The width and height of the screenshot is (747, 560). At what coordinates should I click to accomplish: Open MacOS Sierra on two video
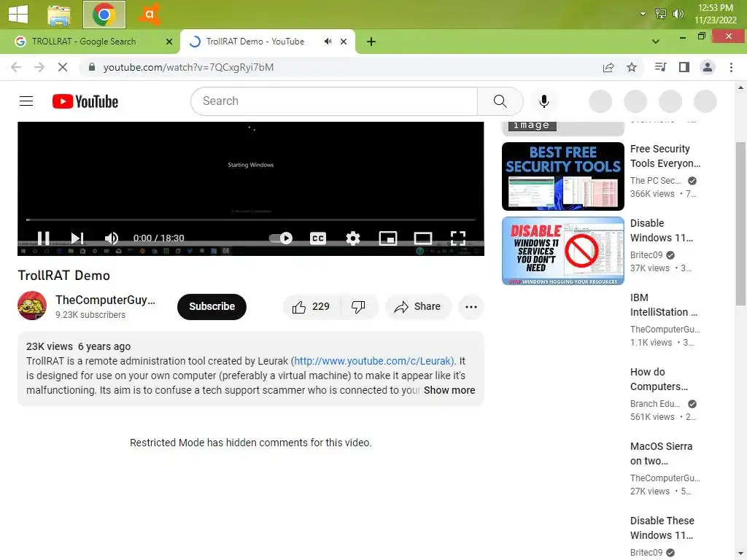(x=661, y=454)
